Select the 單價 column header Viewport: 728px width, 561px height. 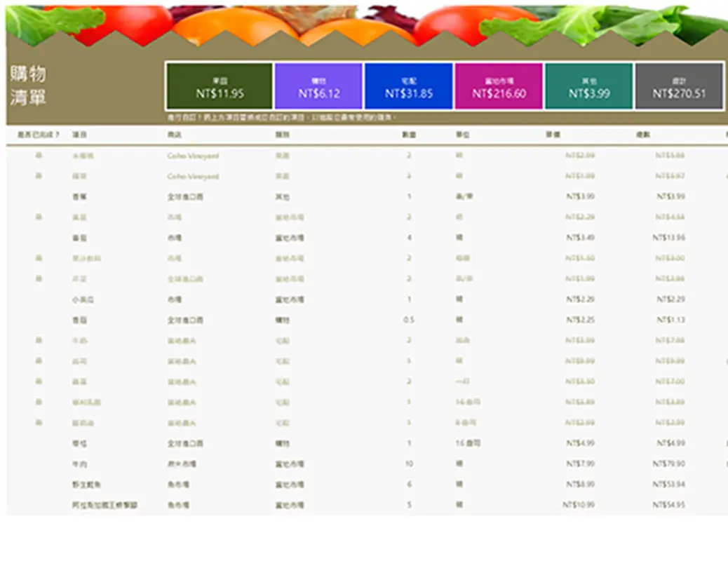click(x=552, y=135)
